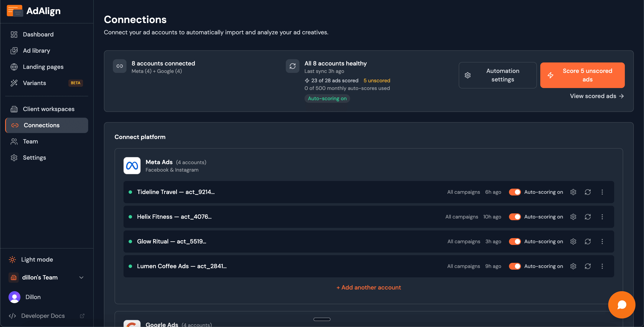This screenshot has width=644, height=327.
Task: Open settings gear for Helix Fitness
Action: [x=573, y=217]
